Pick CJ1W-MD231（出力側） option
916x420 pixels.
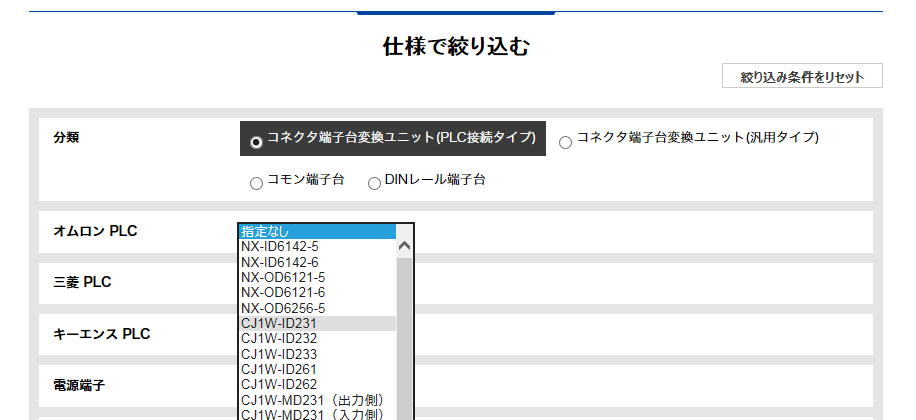[317, 400]
